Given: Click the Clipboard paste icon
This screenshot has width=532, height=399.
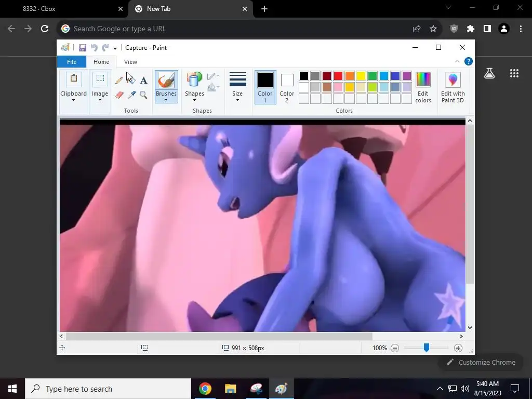Looking at the screenshot, I should pyautogui.click(x=74, y=79).
